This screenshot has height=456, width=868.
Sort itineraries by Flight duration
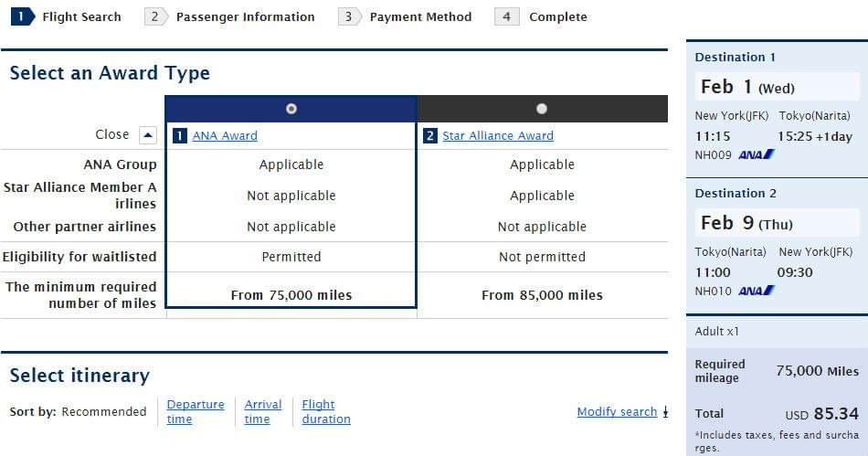[x=326, y=411]
